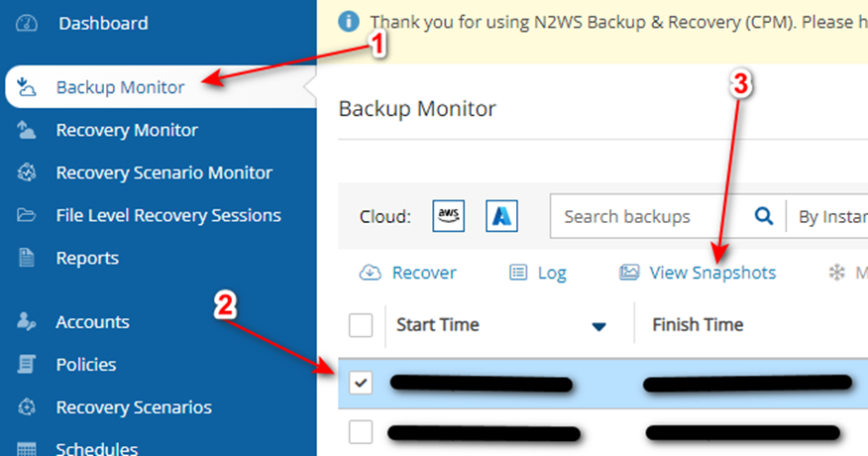Toggle the select-all header checkbox

point(361,325)
